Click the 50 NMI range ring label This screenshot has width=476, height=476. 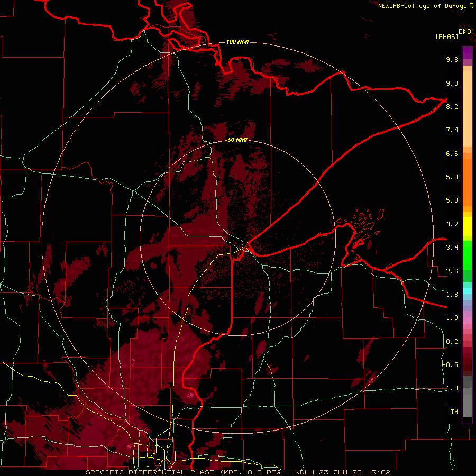[237, 140]
